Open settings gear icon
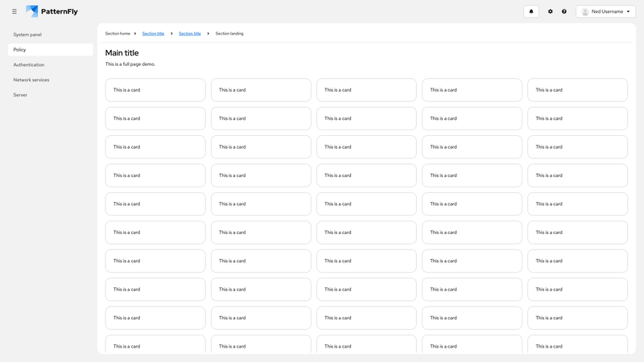 (x=551, y=11)
